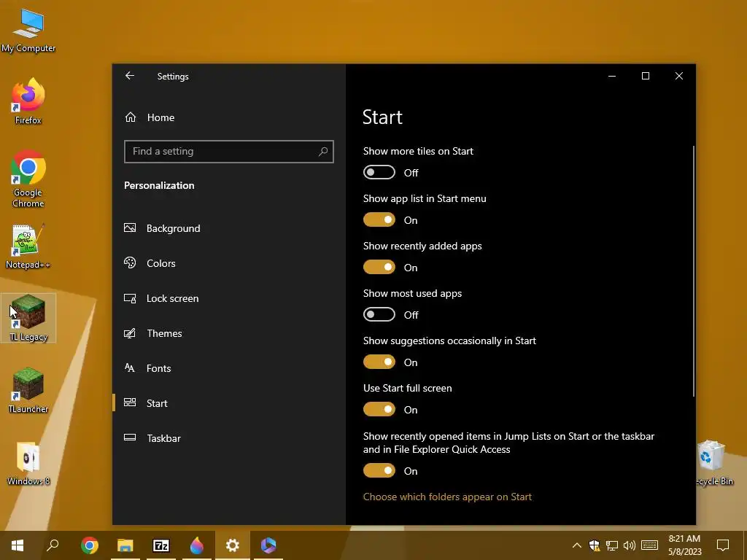Turn off Use Start full screen

click(379, 409)
